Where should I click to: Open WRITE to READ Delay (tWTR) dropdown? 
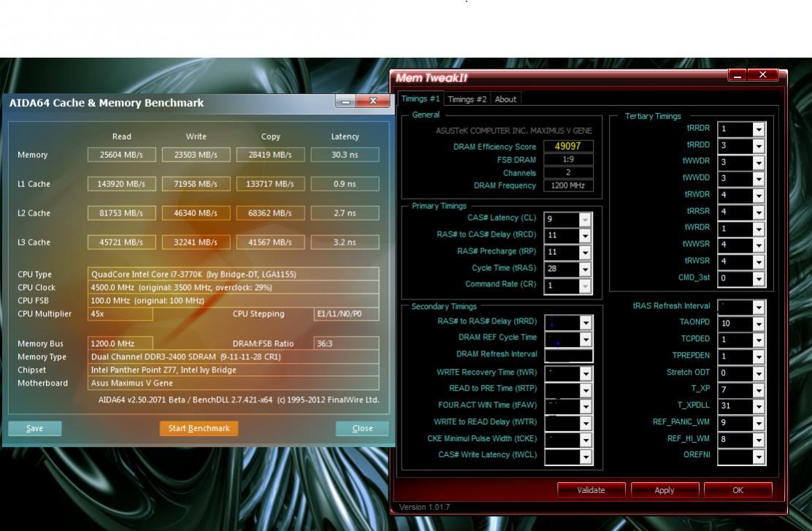(x=586, y=423)
